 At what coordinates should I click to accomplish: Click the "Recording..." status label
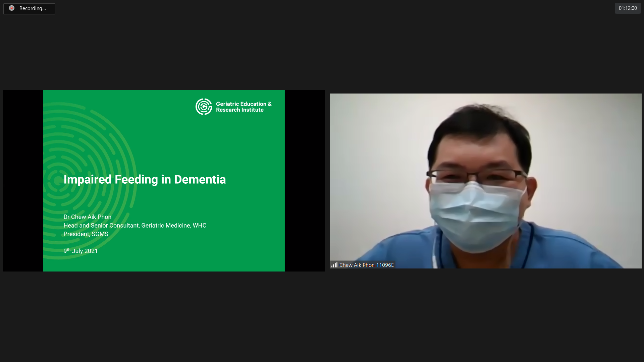click(x=33, y=8)
